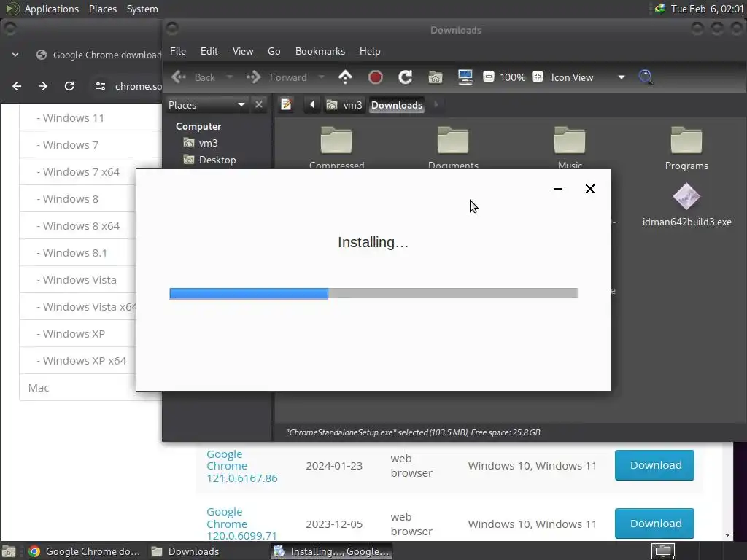The image size is (747, 560).
Task: Click the vm3 path bar button
Action: coord(345,105)
